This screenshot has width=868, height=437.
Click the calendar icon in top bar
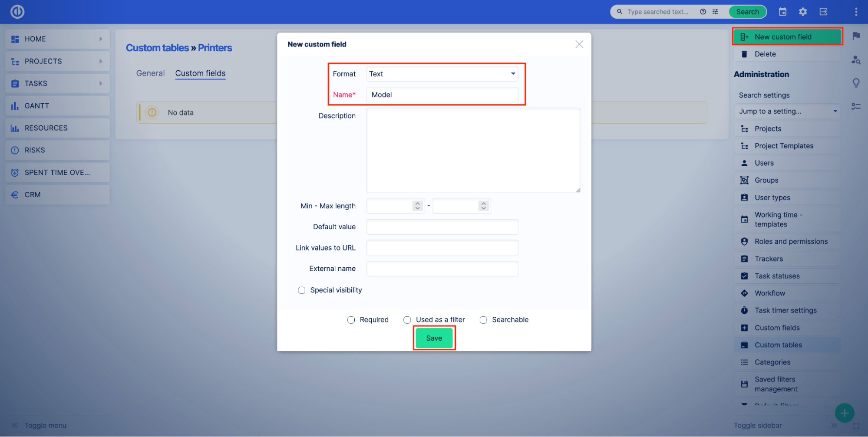(782, 12)
